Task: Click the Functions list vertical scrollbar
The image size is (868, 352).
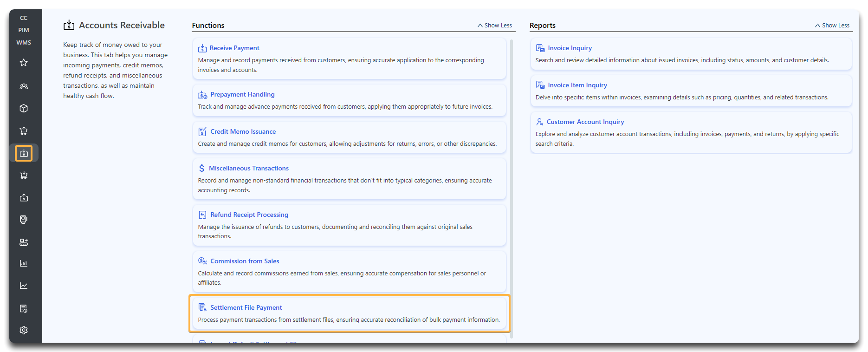Action: [x=512, y=186]
